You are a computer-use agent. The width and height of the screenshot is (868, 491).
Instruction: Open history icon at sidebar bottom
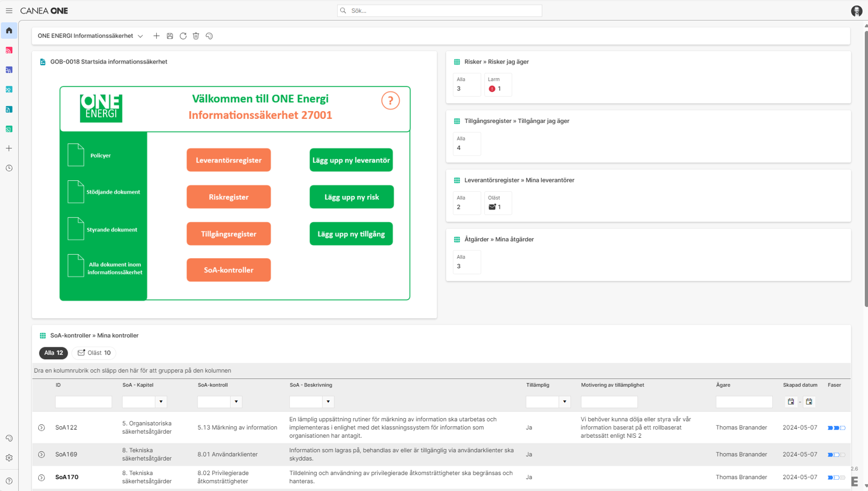click(x=9, y=438)
